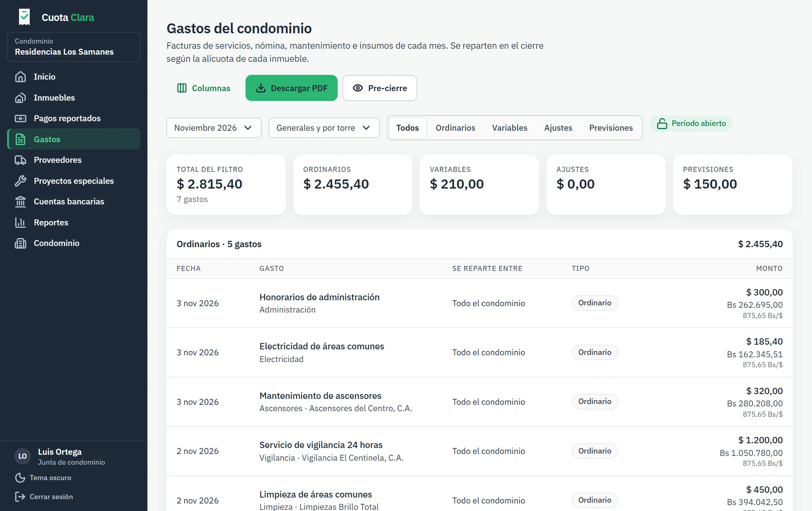The image size is (812, 511).
Task: Click the Previsiones $ 150,00 summary card
Action: point(732,185)
